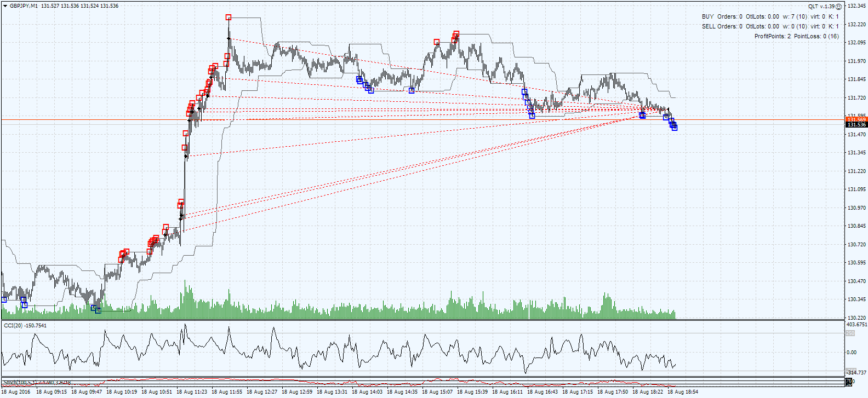Click the black 131.536 current price tag
The image size is (868, 398).
coord(856,125)
